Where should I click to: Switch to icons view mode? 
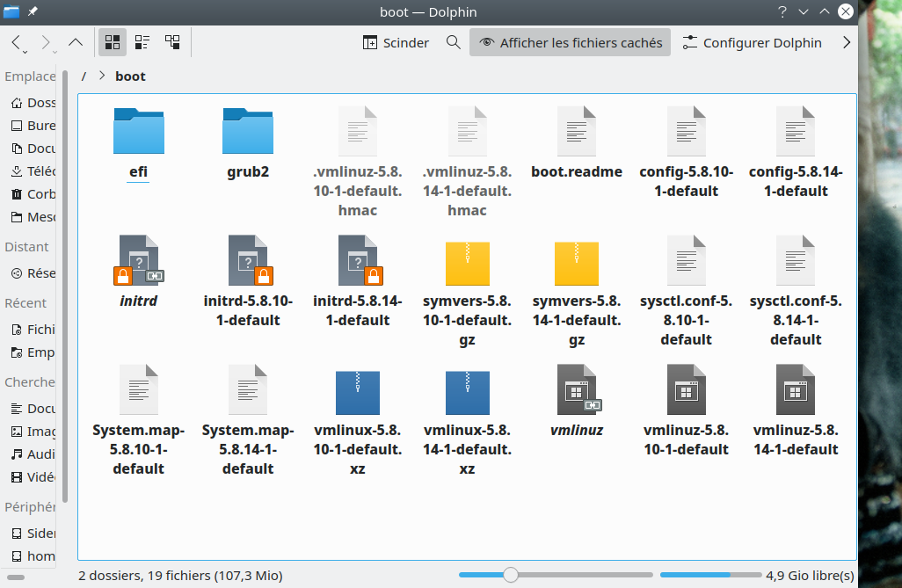[x=113, y=42]
